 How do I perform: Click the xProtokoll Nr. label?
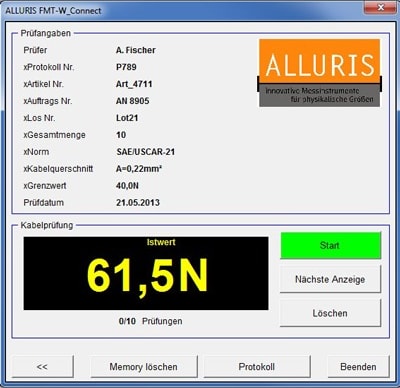(x=49, y=67)
